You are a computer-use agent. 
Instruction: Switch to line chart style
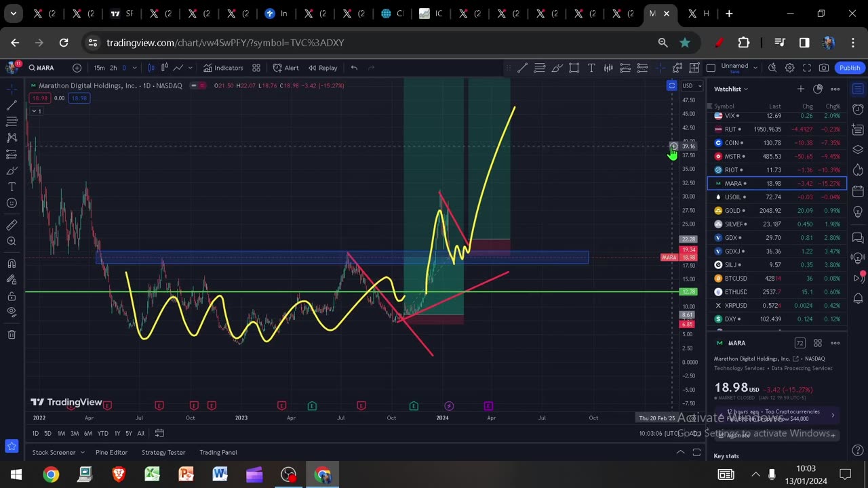coord(178,68)
